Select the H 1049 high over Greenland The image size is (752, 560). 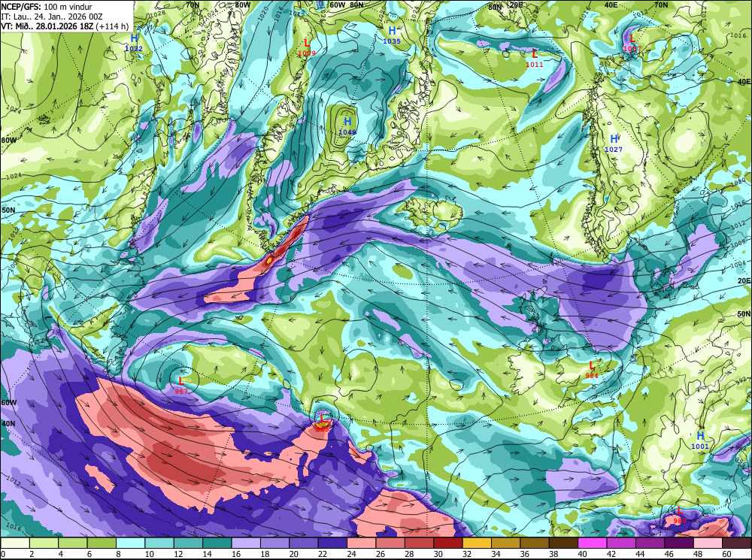click(x=347, y=126)
